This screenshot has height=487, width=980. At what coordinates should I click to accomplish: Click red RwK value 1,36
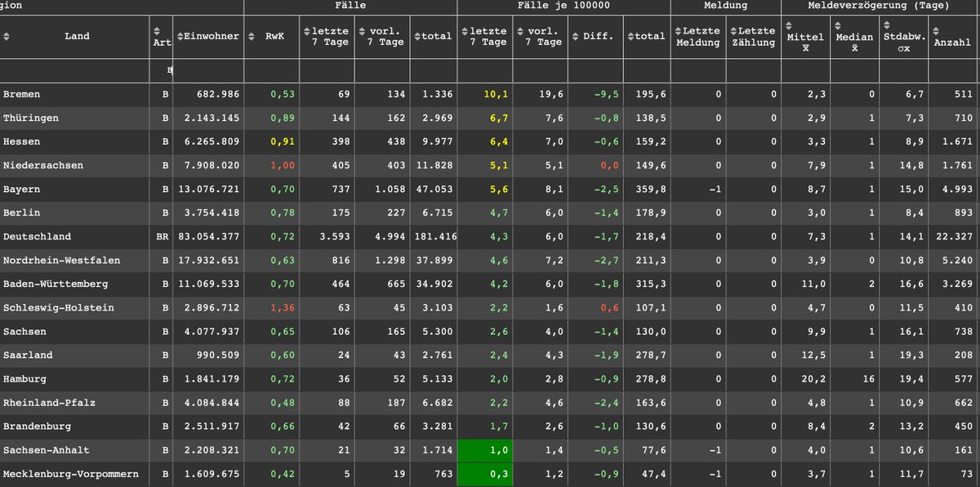(283, 308)
